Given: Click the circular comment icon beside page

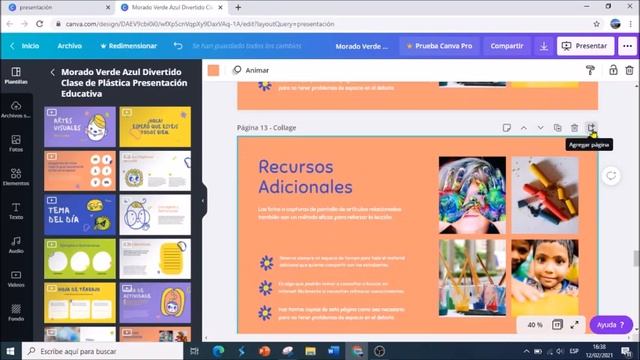Looking at the screenshot, I should 611,176.
